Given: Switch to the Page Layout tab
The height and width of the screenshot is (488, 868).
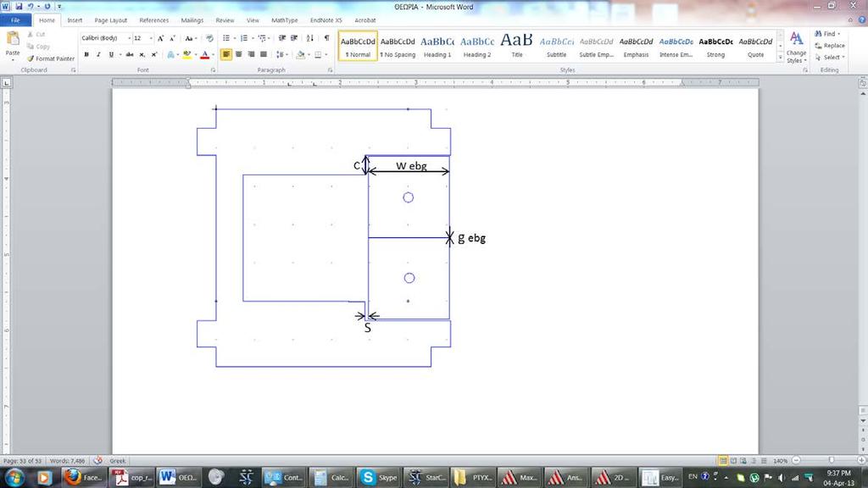Looking at the screenshot, I should coord(111,20).
